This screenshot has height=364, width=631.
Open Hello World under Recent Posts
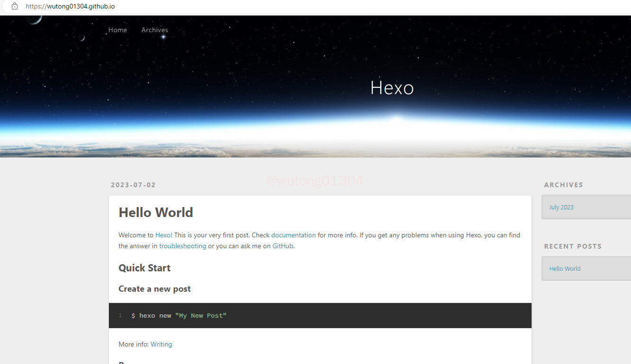pos(564,269)
